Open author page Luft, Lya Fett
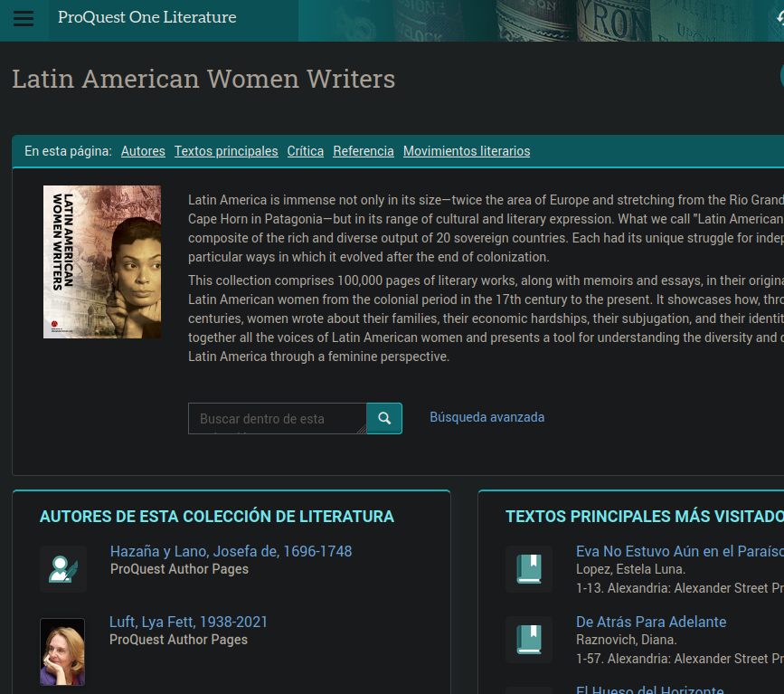The height and width of the screenshot is (694, 784). click(188, 622)
